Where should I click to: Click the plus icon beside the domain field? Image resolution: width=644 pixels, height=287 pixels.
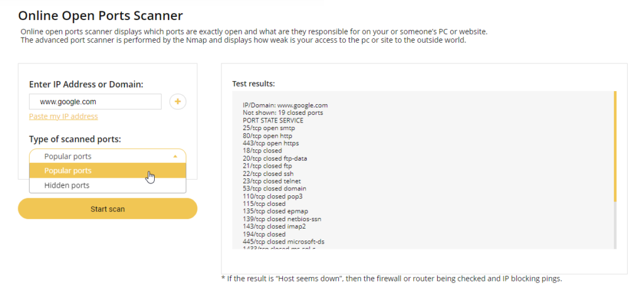178,101
